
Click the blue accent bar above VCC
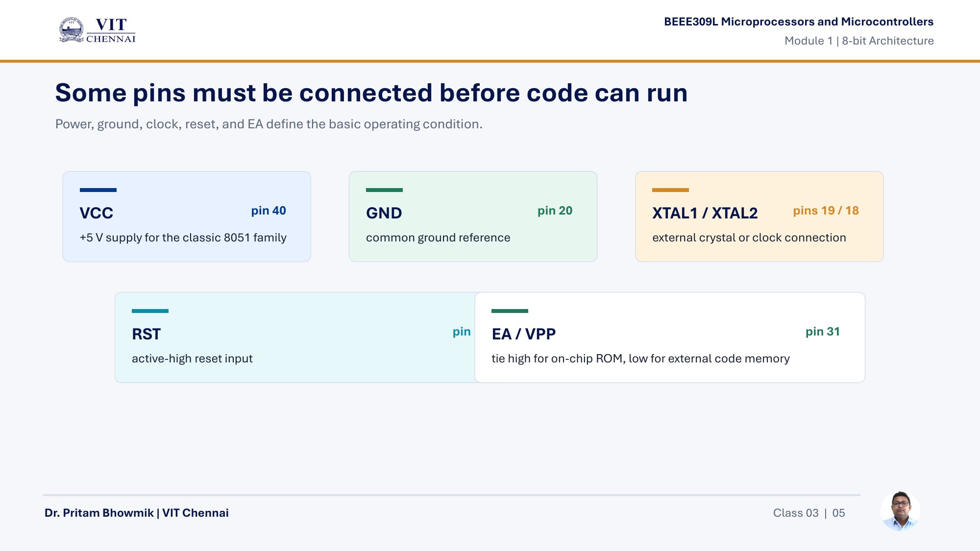98,190
